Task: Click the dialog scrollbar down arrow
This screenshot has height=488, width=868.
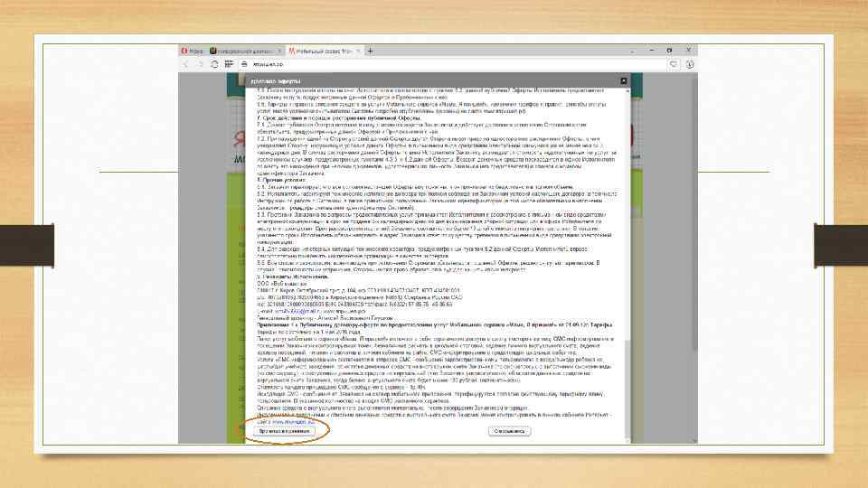Action: [627, 440]
